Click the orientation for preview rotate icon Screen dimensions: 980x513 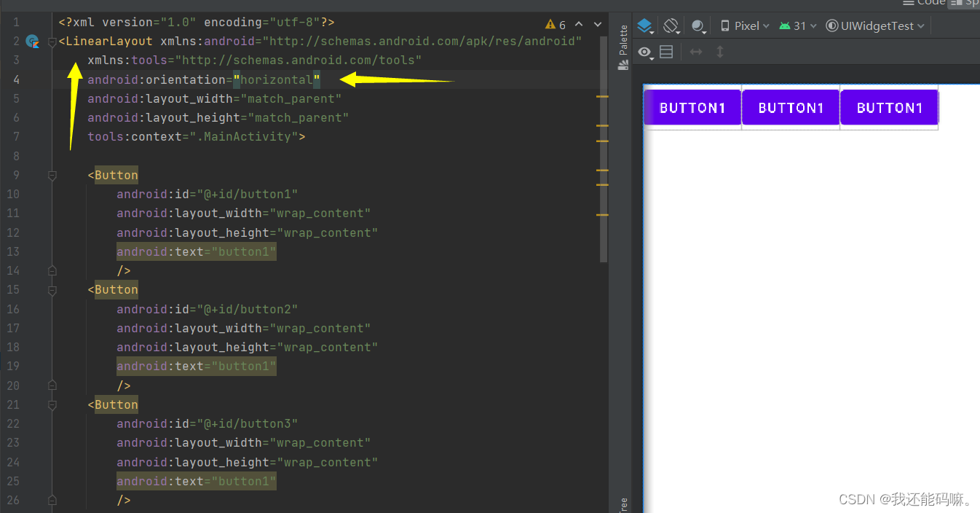point(672,26)
